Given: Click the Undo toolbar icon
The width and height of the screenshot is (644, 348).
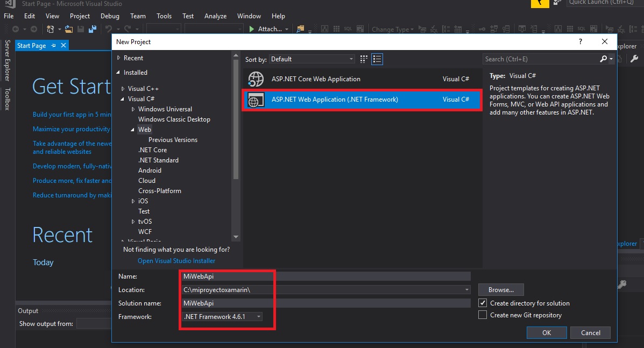Looking at the screenshot, I should tap(109, 29).
